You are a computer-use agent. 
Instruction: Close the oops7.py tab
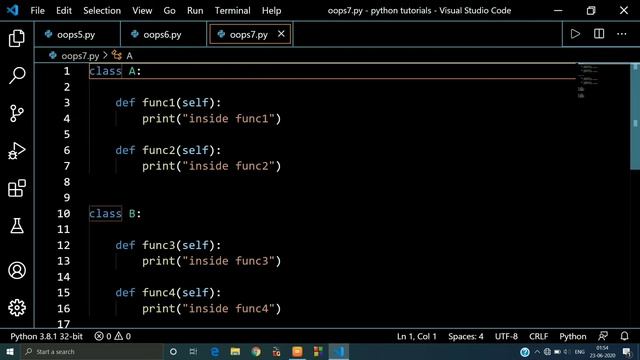point(281,34)
